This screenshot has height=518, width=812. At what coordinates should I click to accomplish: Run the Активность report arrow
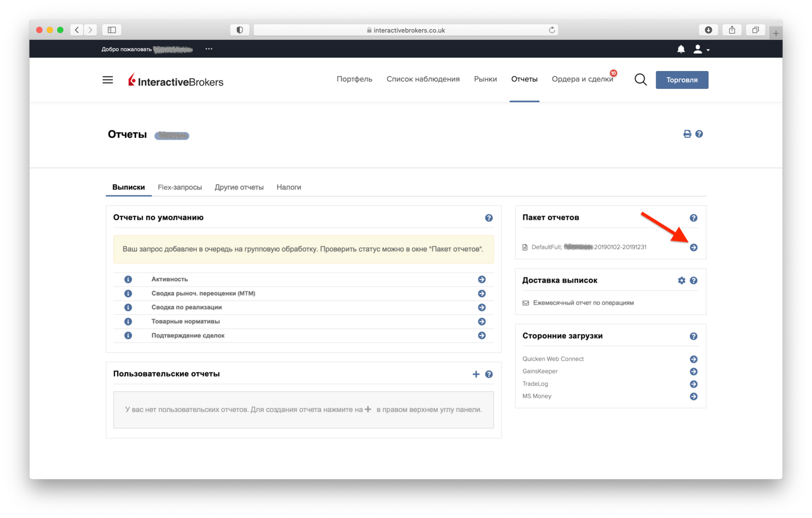(x=482, y=279)
